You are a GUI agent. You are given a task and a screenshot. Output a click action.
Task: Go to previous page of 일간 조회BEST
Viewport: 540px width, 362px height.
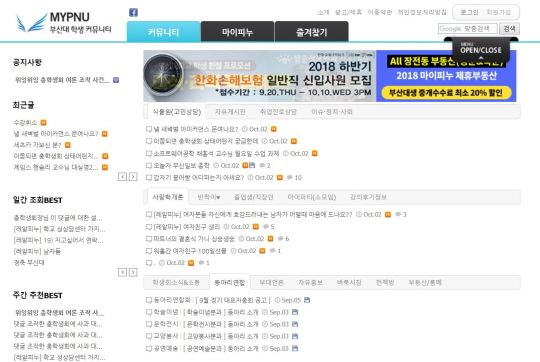pyautogui.click(x=122, y=272)
